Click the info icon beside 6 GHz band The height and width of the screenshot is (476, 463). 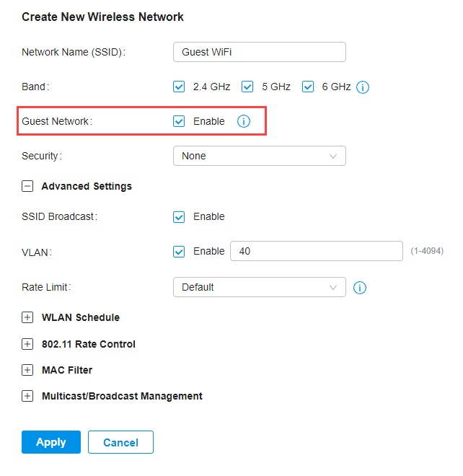(x=363, y=87)
